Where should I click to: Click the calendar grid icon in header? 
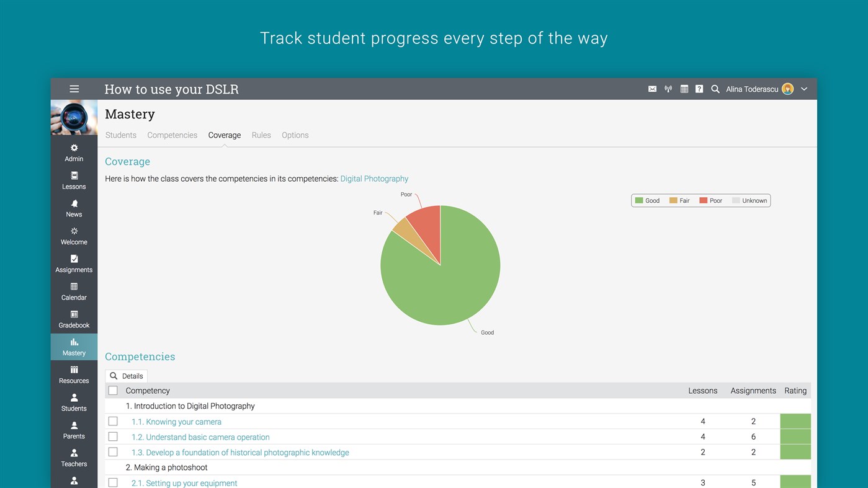click(x=684, y=89)
